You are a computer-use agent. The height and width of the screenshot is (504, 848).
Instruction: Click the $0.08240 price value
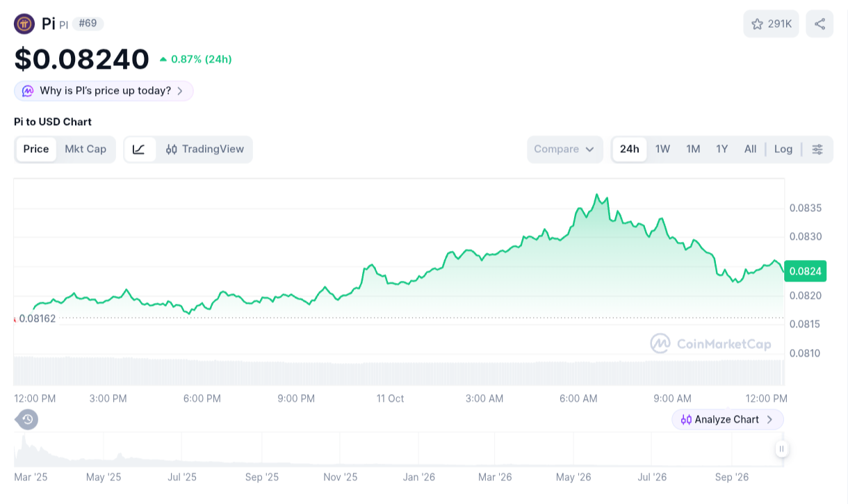pyautogui.click(x=81, y=59)
